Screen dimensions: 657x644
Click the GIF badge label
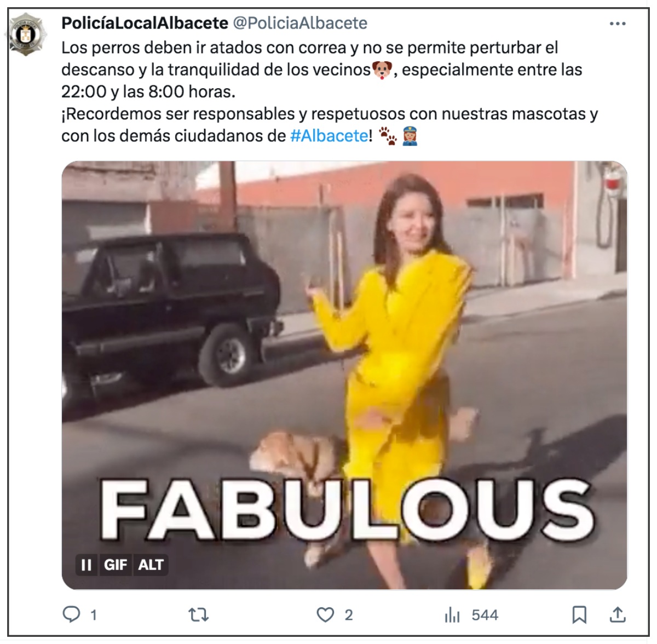116,565
